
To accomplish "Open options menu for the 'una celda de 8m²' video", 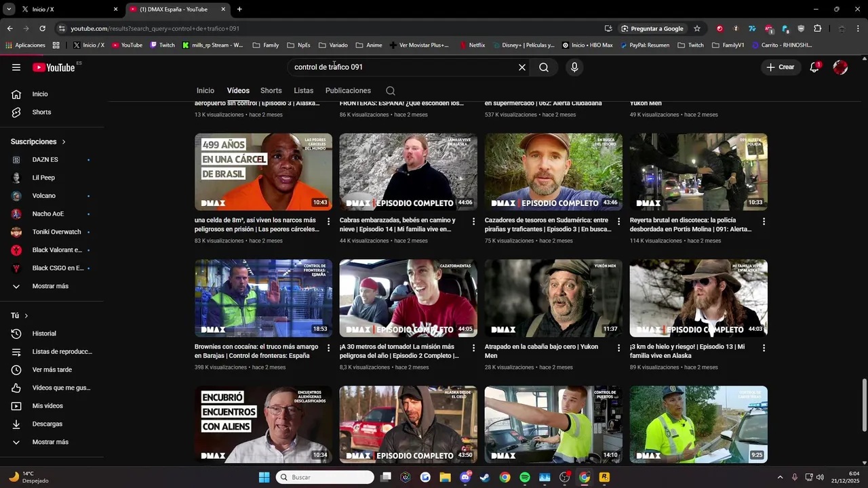I will coord(329,222).
